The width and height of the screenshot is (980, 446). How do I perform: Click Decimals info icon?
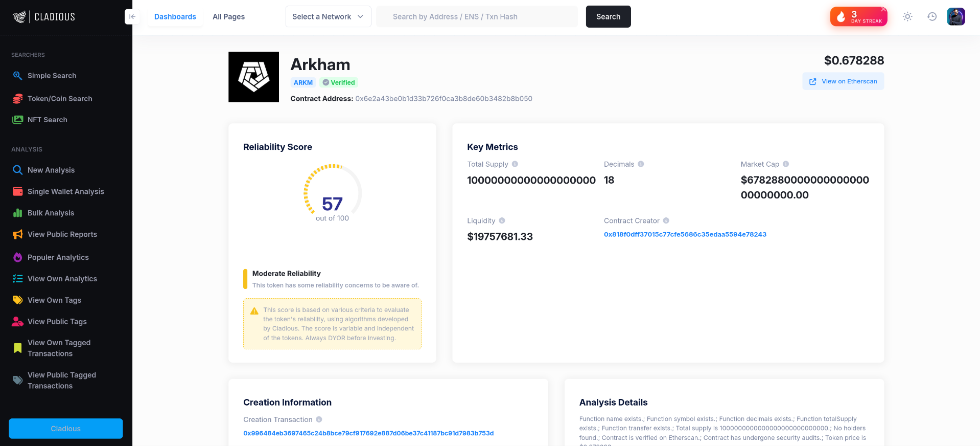641,164
